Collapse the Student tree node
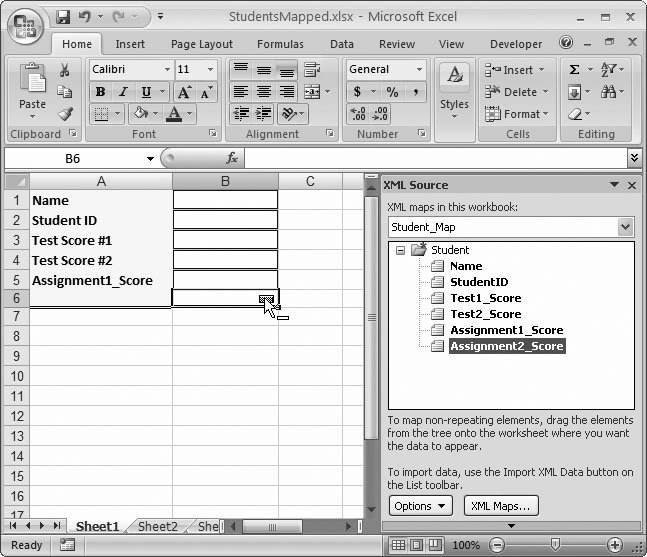 click(401, 251)
